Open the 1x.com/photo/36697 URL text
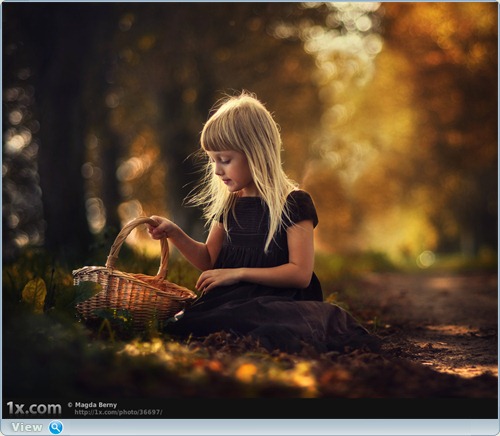500x436 pixels. [118, 412]
